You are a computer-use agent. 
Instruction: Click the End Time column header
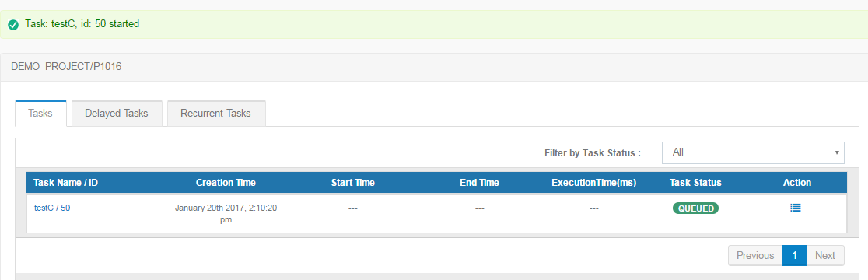479,183
